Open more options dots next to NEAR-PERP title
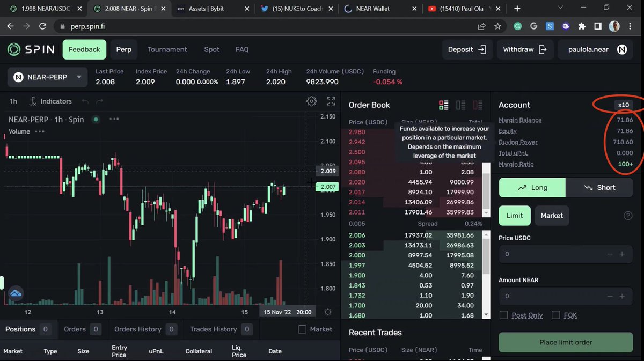This screenshot has height=361, width=644. tap(114, 119)
